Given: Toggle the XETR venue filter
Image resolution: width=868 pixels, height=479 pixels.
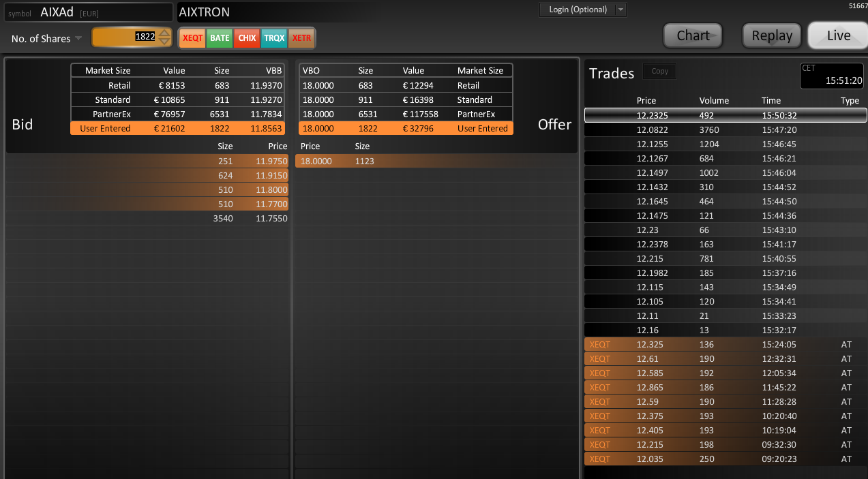Looking at the screenshot, I should [x=301, y=38].
